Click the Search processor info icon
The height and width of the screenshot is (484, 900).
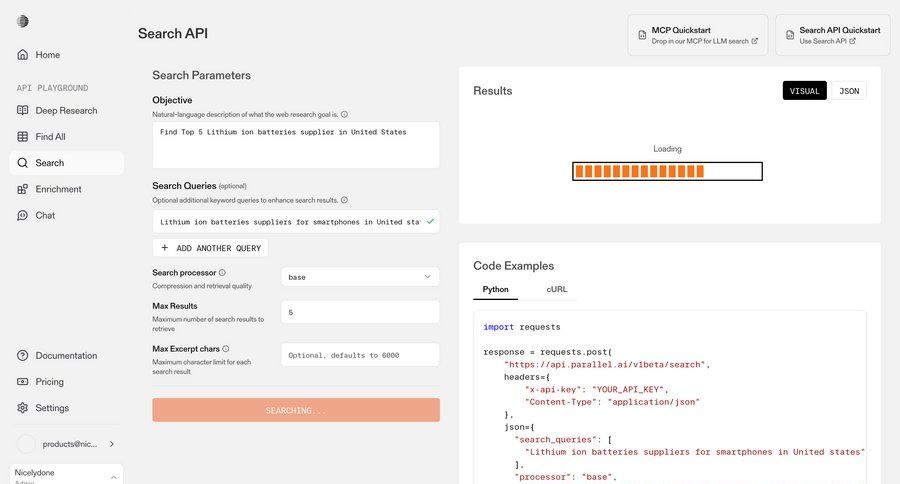click(x=222, y=272)
